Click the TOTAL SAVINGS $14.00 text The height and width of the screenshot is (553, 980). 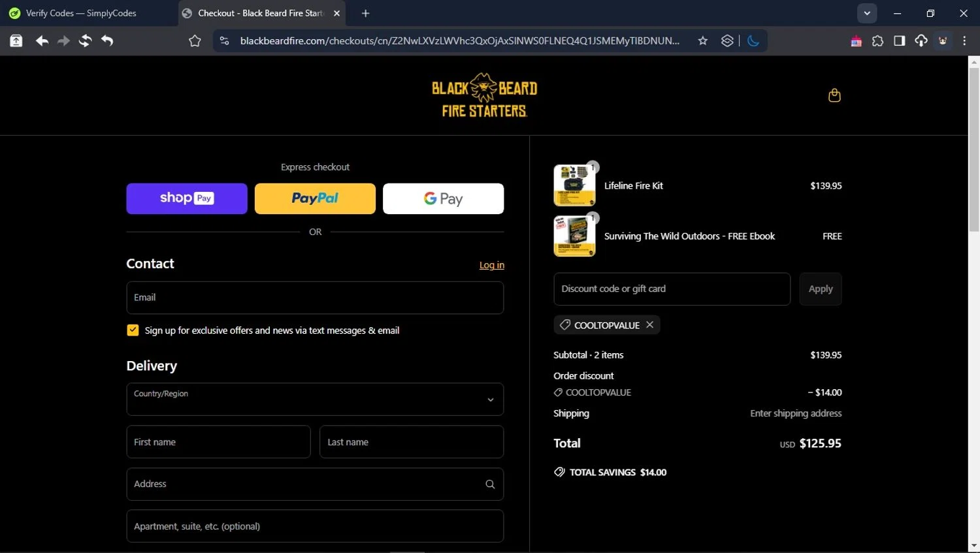click(618, 472)
